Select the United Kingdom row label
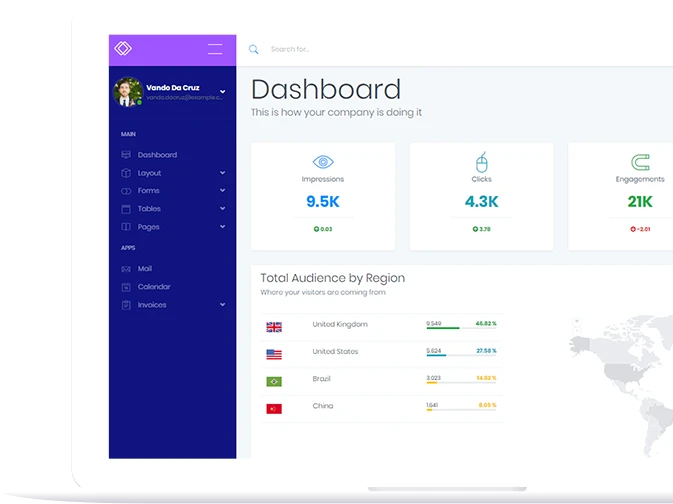673x504 pixels. pos(340,324)
